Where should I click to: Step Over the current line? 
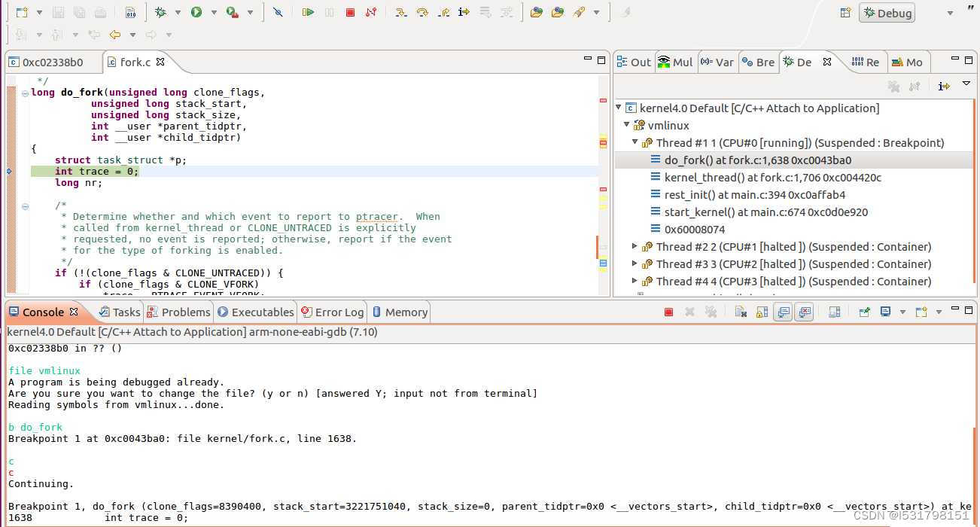423,12
